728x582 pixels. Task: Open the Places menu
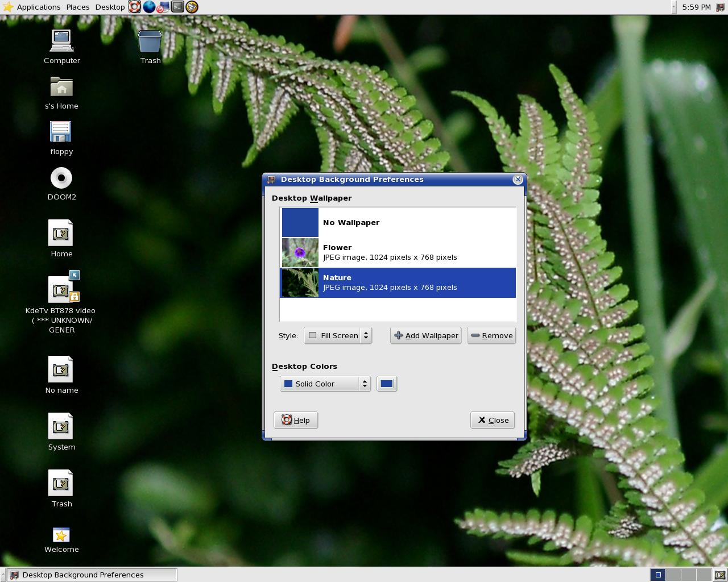[78, 7]
